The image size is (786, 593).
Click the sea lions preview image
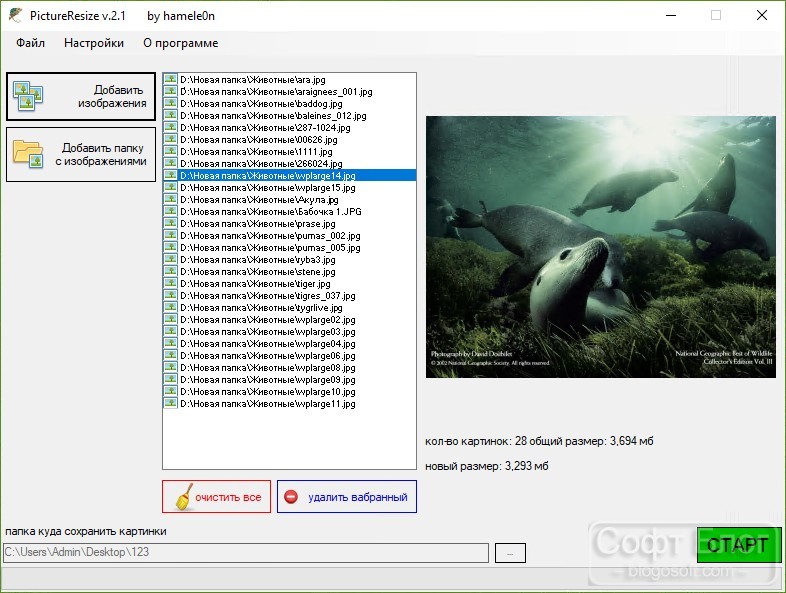pyautogui.click(x=601, y=247)
